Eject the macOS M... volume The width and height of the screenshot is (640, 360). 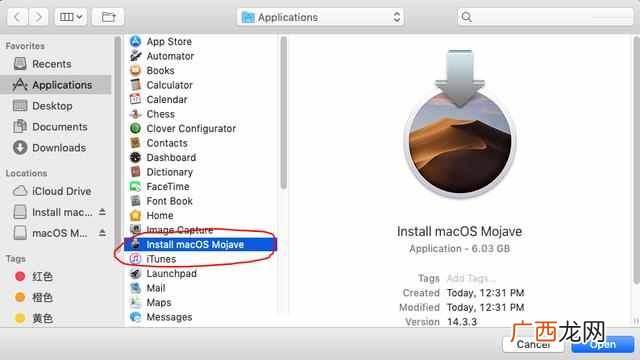(x=102, y=233)
